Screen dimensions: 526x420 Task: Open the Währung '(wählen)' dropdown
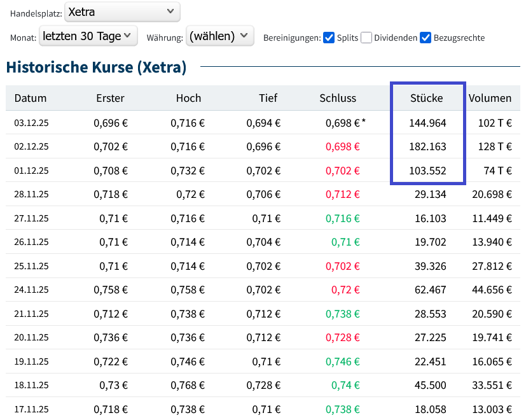click(219, 36)
